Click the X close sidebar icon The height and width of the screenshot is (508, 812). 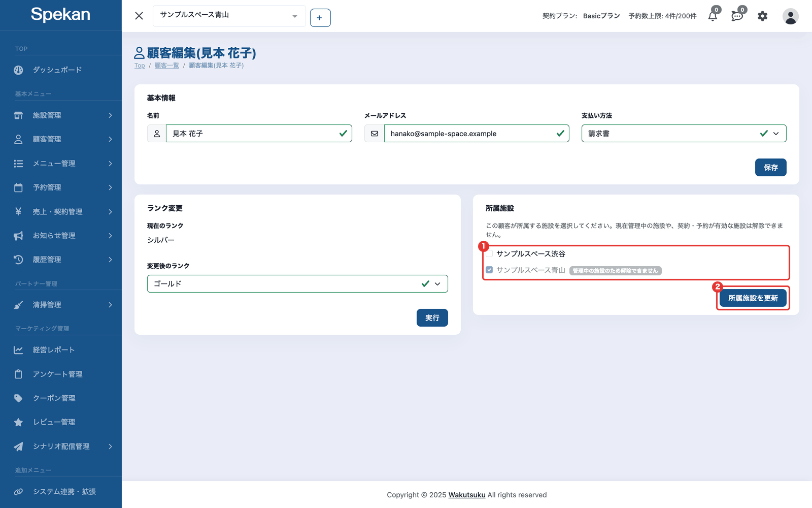click(139, 16)
